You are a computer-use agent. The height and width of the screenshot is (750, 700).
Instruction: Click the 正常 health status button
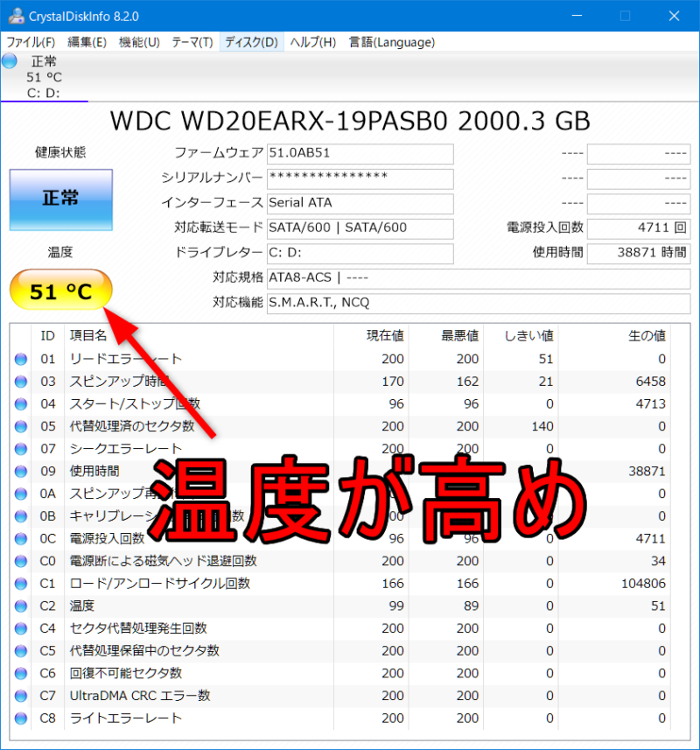(60, 200)
